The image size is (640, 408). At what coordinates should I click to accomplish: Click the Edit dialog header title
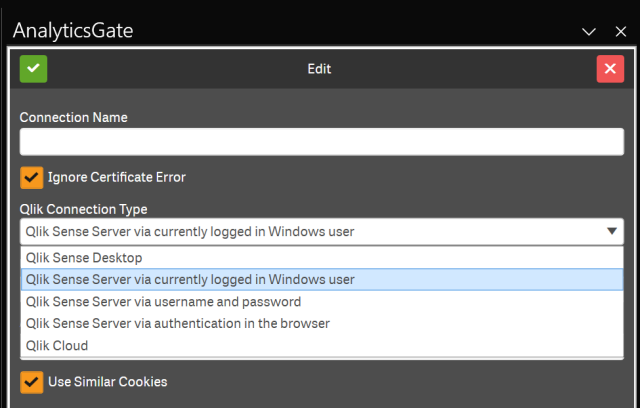point(319,69)
